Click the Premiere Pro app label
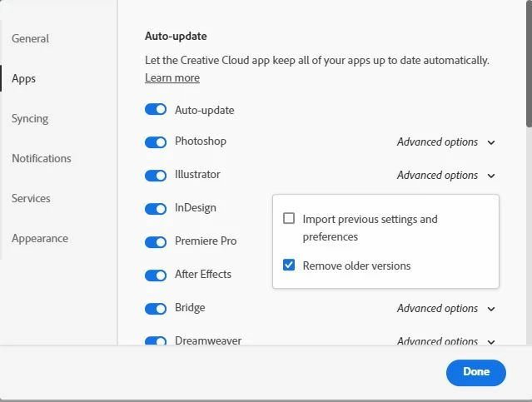The image size is (532, 402). (x=206, y=241)
